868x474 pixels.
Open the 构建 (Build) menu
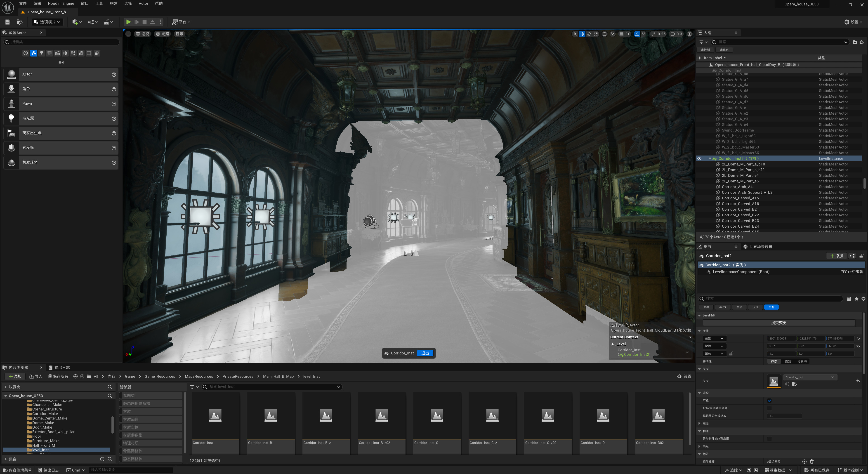point(113,3)
